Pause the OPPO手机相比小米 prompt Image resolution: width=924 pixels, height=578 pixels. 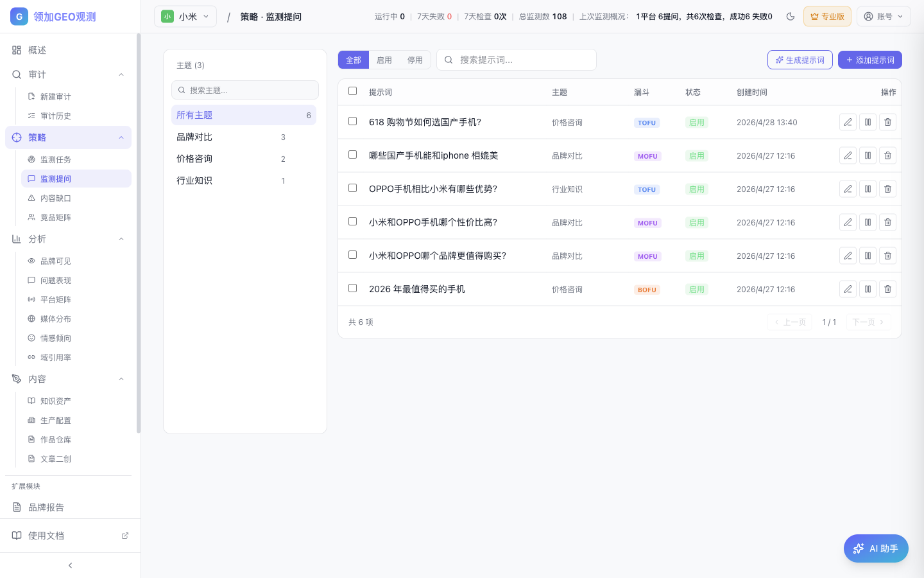pos(868,189)
